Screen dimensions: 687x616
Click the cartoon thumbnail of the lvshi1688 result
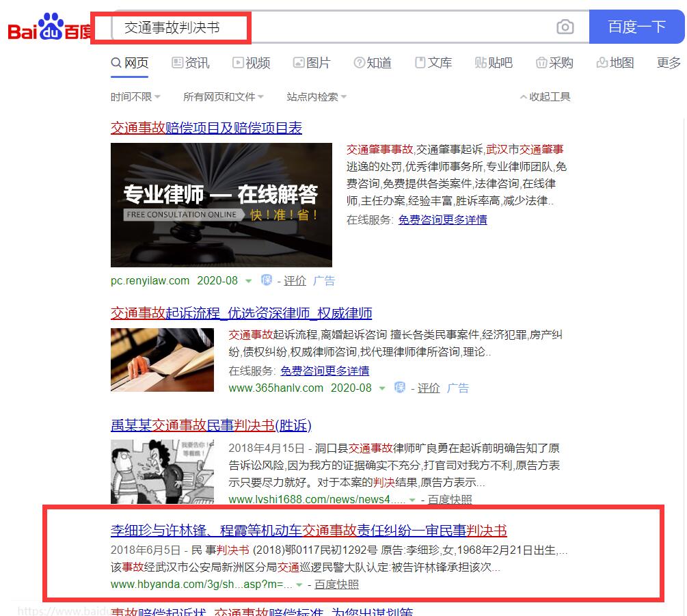tap(162, 472)
